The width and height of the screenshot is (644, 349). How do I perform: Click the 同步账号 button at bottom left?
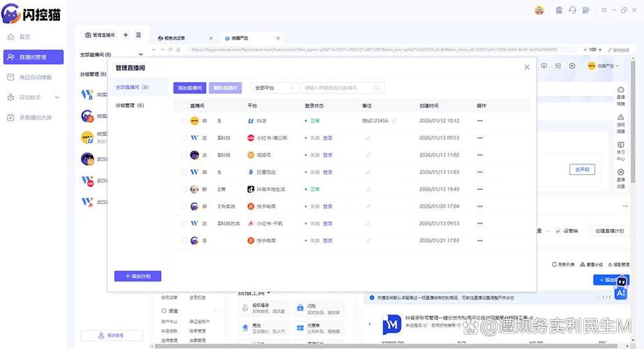pyautogui.click(x=112, y=336)
